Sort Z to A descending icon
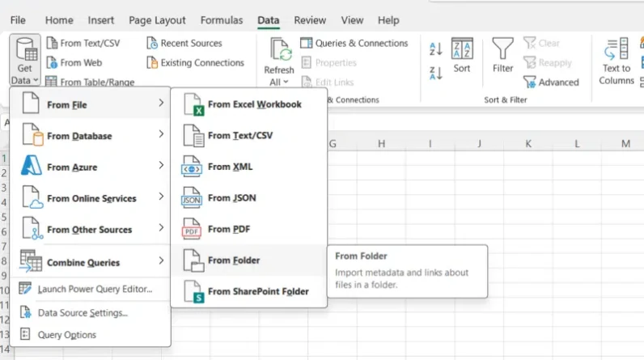This screenshot has width=644, height=360. click(x=436, y=73)
